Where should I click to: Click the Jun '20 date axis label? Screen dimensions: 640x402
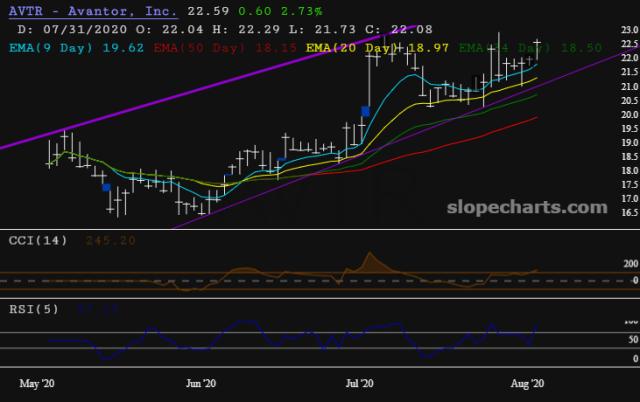coord(202,382)
